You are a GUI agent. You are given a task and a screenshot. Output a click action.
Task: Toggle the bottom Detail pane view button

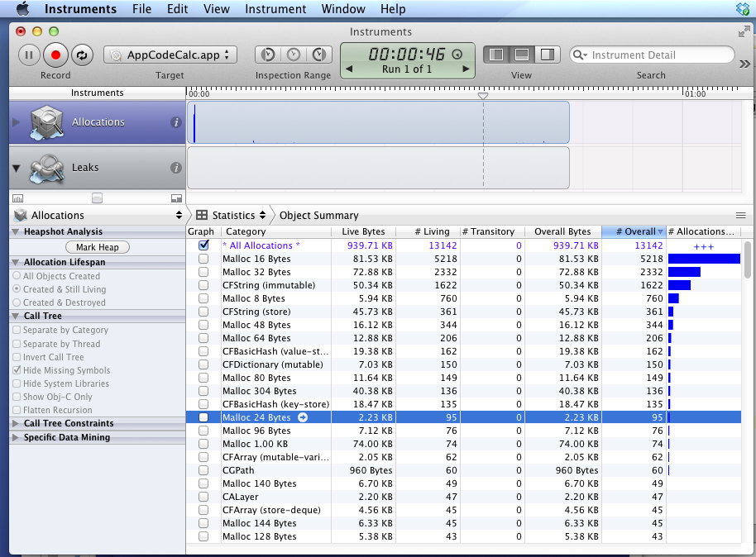(522, 55)
